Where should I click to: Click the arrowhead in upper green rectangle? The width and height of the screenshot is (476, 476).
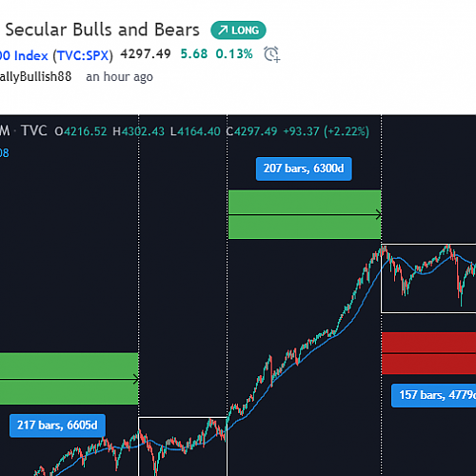pos(378,215)
